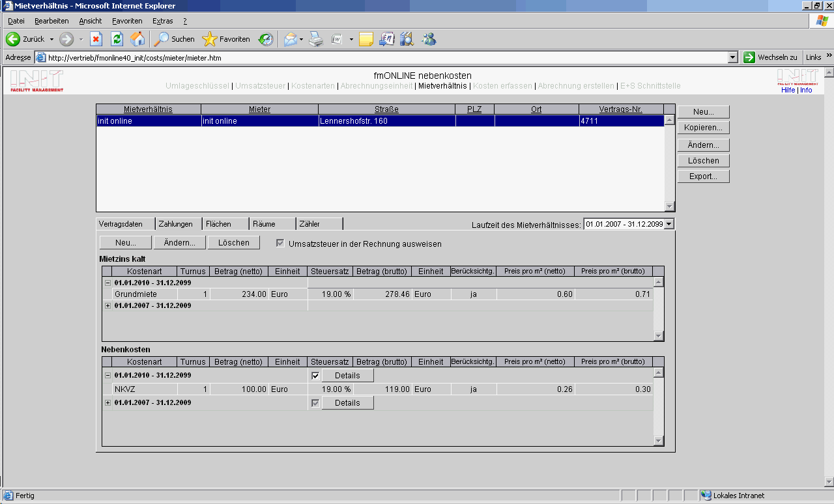Open the Word edit dropdown arrow

click(351, 39)
